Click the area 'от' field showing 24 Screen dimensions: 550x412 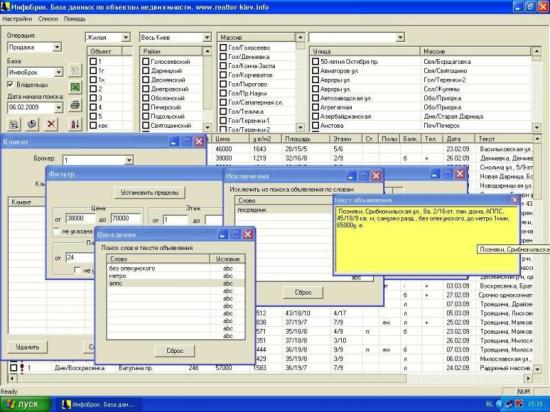coord(80,258)
